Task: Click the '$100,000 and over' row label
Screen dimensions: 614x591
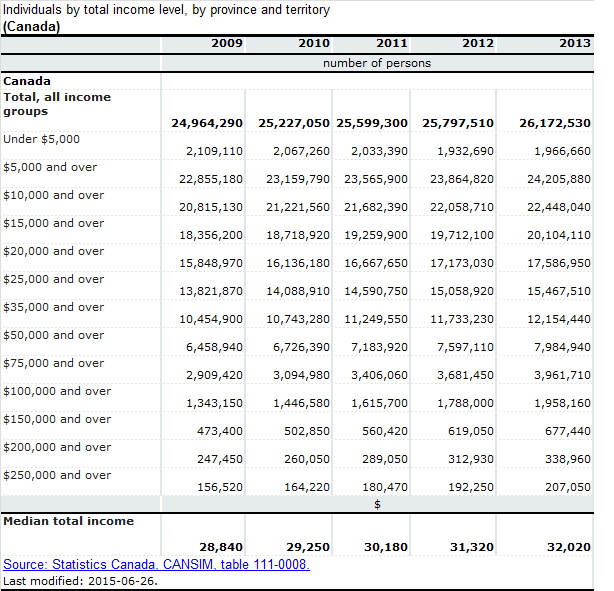Action: (x=57, y=391)
